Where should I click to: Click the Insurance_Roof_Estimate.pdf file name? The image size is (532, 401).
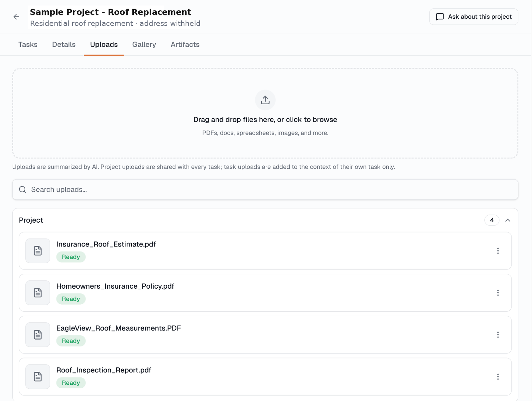coord(106,244)
